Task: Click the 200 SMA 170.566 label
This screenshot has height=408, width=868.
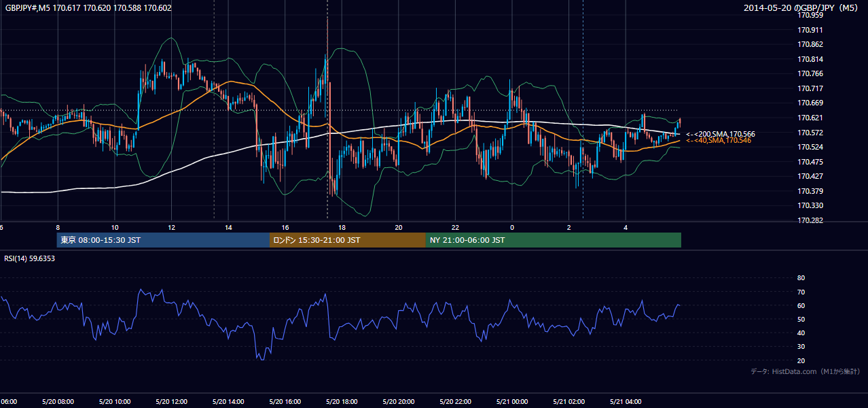Action: [721, 134]
